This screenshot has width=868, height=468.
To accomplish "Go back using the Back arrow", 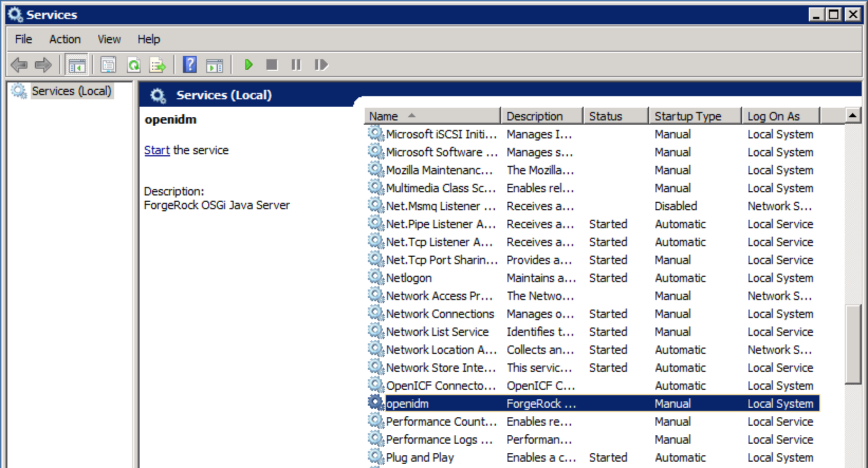I will (x=19, y=65).
